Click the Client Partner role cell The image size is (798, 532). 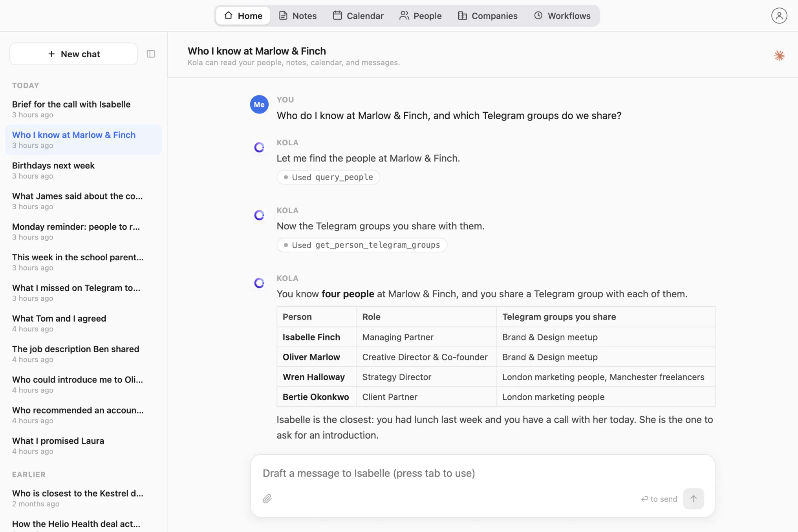click(426, 397)
